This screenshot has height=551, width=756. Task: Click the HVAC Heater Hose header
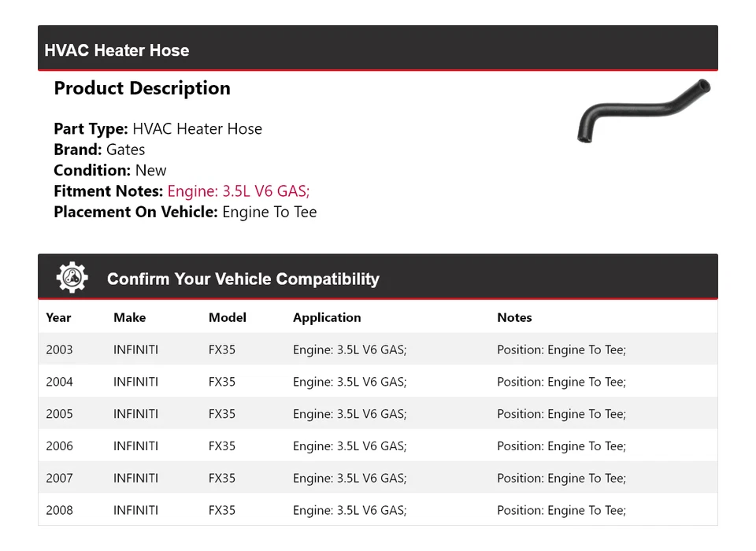click(117, 50)
